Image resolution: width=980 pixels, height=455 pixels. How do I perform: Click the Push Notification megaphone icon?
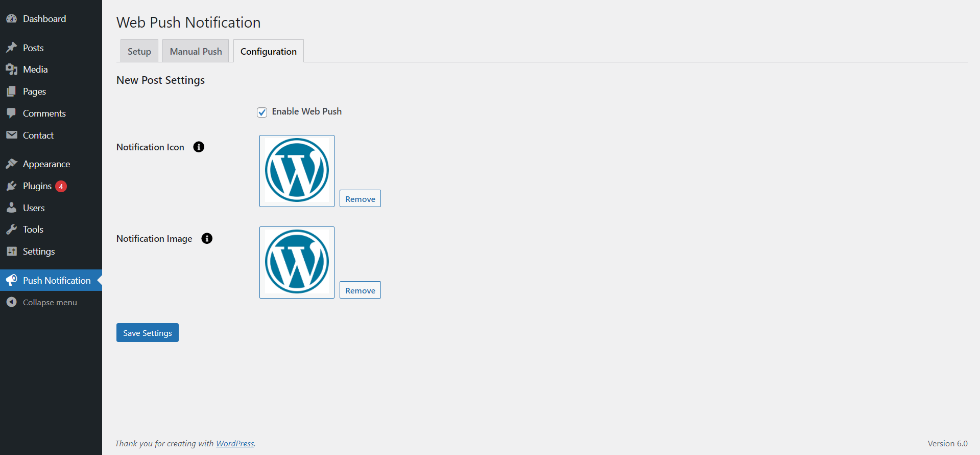pyautogui.click(x=12, y=280)
